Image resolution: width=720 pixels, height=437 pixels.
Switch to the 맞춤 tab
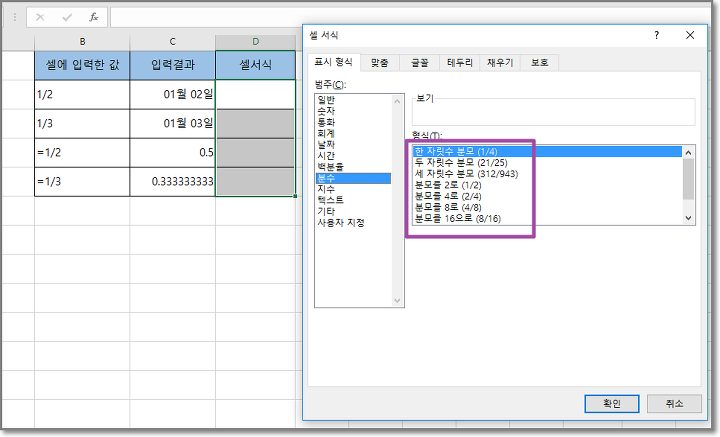[x=379, y=62]
